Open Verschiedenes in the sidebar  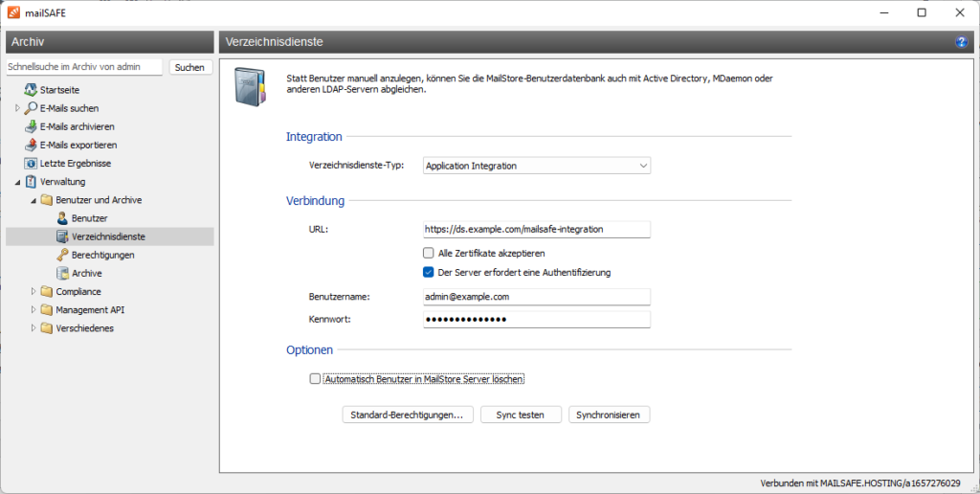tap(84, 328)
